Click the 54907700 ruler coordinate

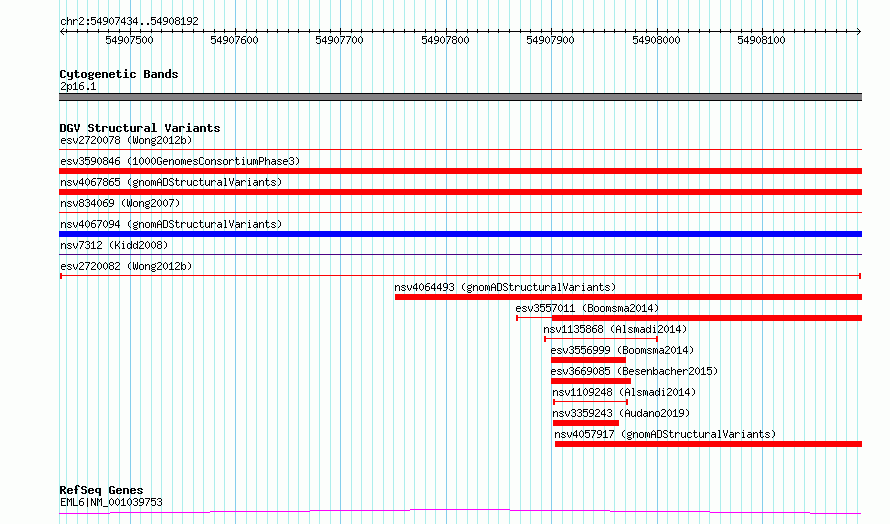339,40
